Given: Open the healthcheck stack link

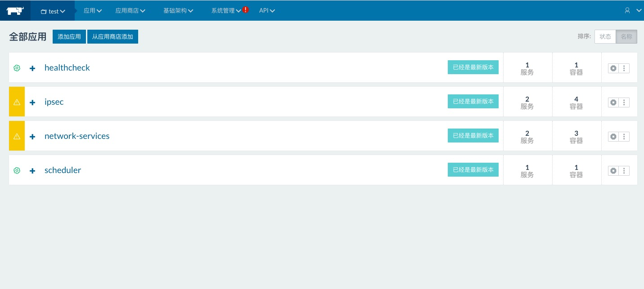Looking at the screenshot, I should tap(67, 68).
